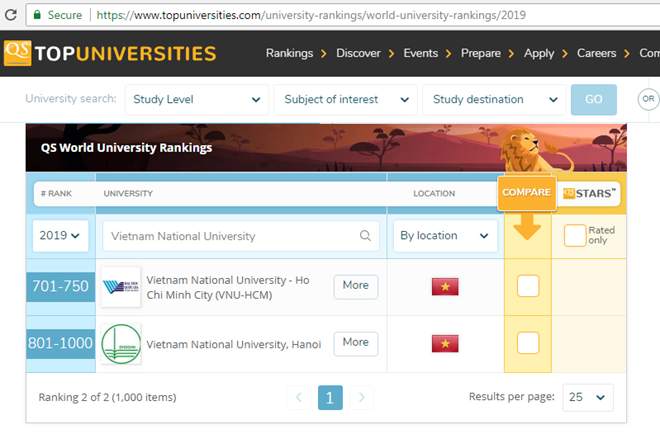Click the Vietnam National University Hanoi logo

pyautogui.click(x=121, y=343)
